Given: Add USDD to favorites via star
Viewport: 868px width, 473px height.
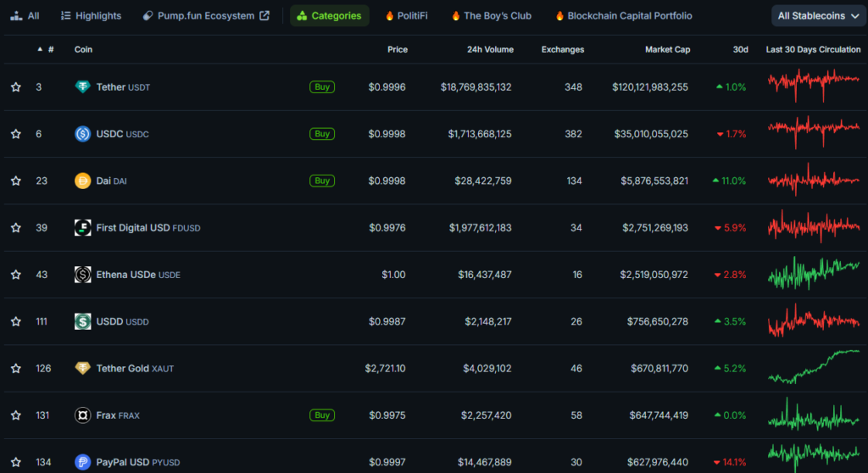Looking at the screenshot, I should point(16,321).
